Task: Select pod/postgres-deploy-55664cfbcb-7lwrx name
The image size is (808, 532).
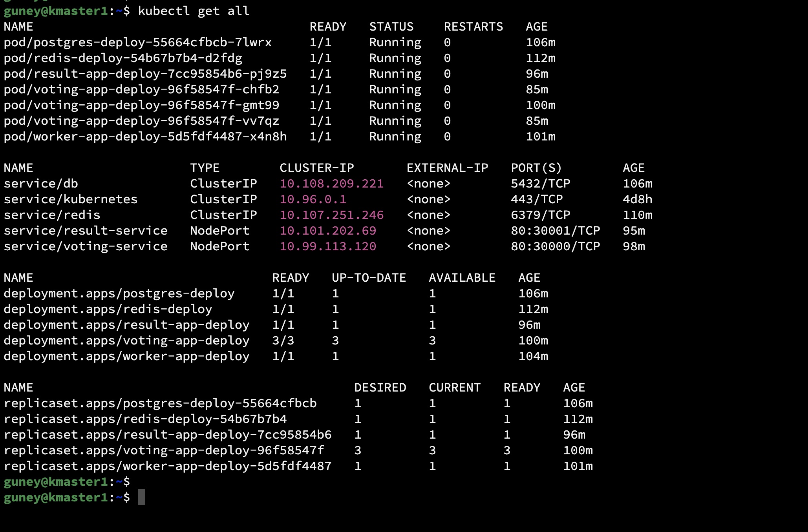Action: [x=138, y=42]
